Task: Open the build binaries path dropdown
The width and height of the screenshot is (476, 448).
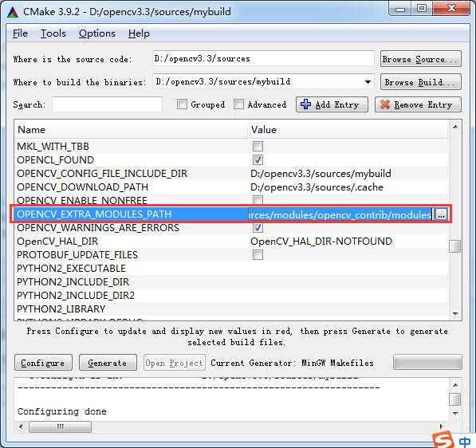Action: 368,82
